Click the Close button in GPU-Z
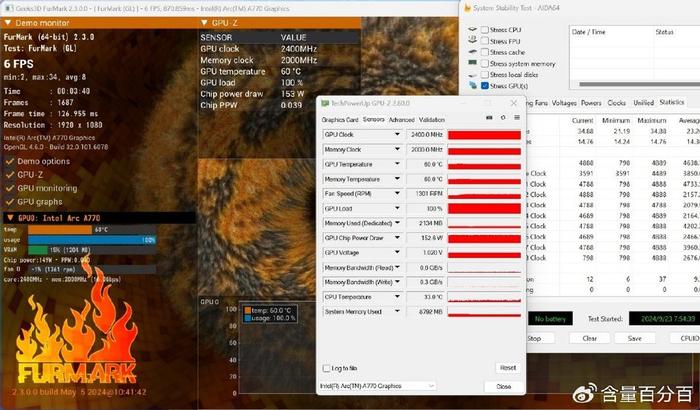The height and width of the screenshot is (410, 700). [x=504, y=386]
